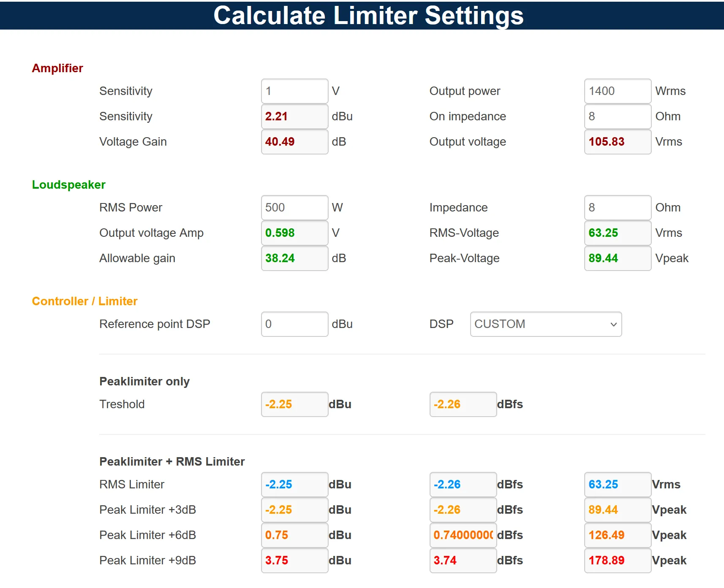Select the amplifier Output power field

tap(618, 91)
